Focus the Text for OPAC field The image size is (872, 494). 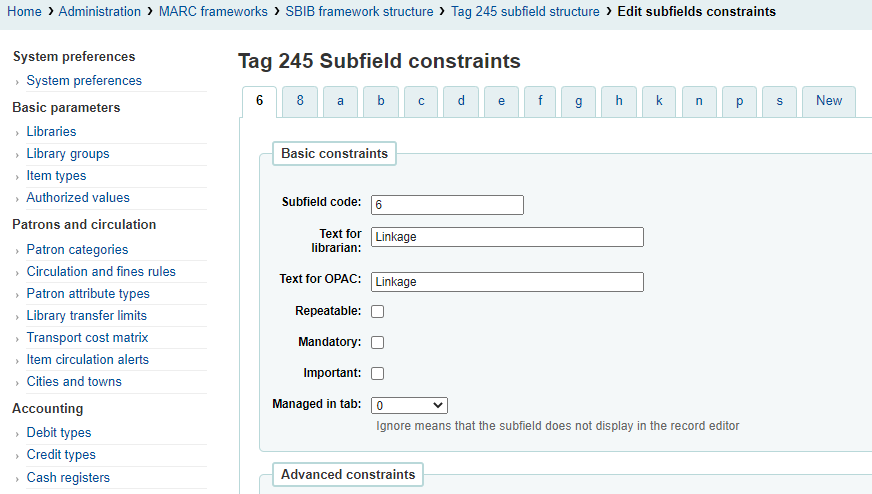[507, 282]
